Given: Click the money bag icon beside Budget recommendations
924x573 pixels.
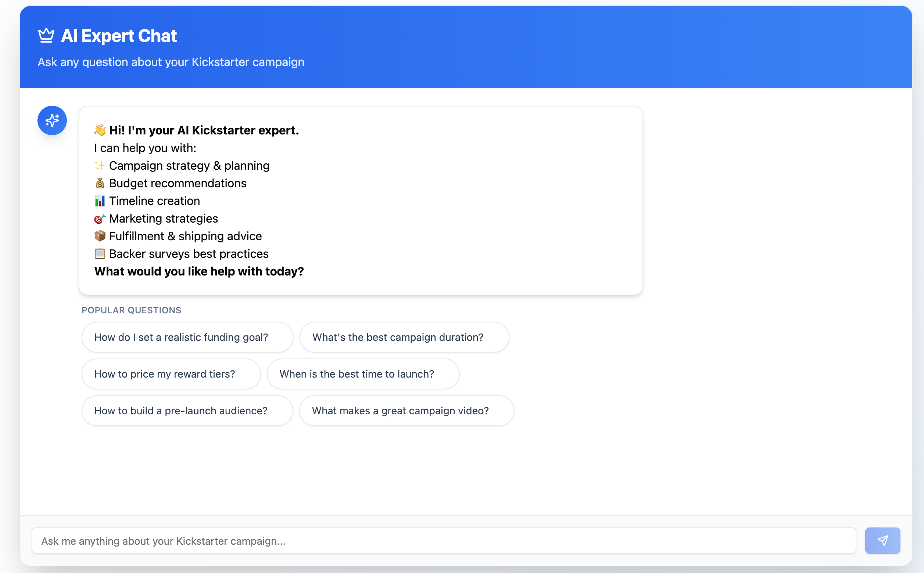Looking at the screenshot, I should pyautogui.click(x=100, y=183).
